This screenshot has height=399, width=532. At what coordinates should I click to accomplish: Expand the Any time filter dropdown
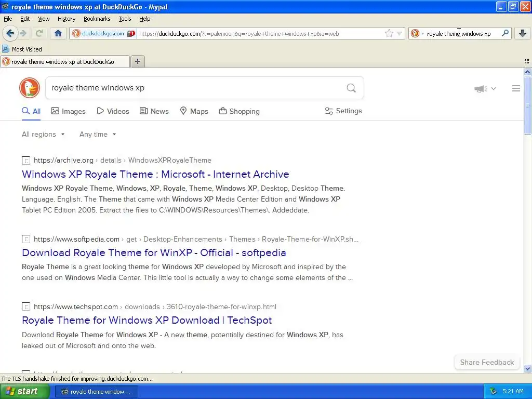[98, 135]
